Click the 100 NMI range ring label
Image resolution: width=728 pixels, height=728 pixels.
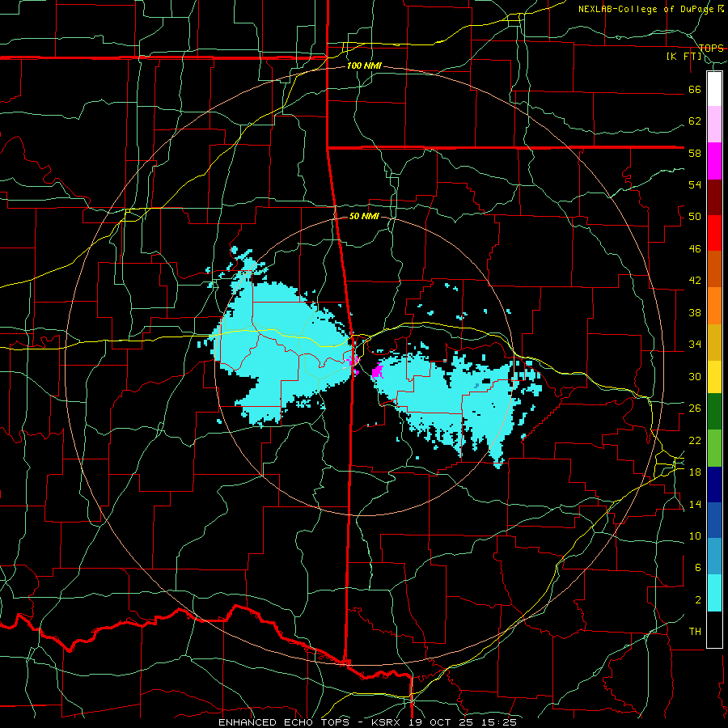pos(365,66)
